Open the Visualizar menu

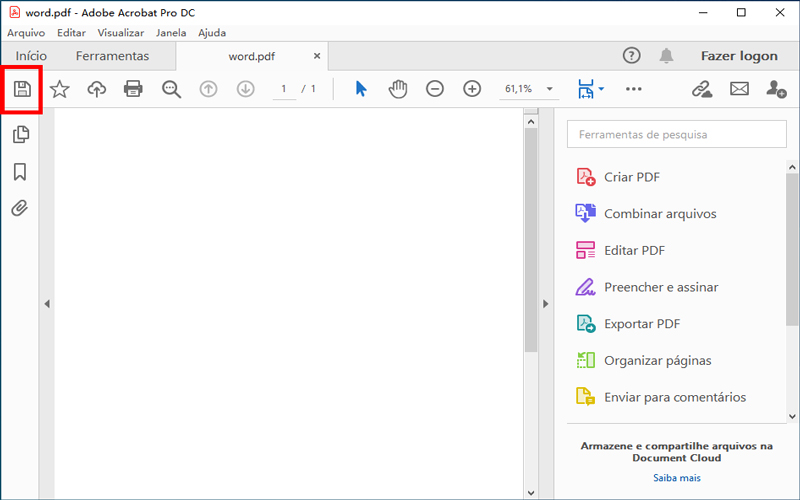(x=120, y=33)
